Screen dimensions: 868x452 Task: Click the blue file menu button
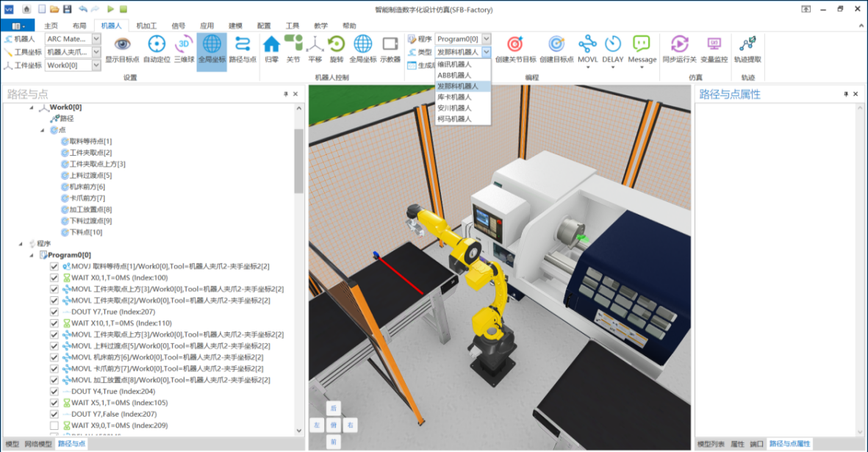pos(18,26)
